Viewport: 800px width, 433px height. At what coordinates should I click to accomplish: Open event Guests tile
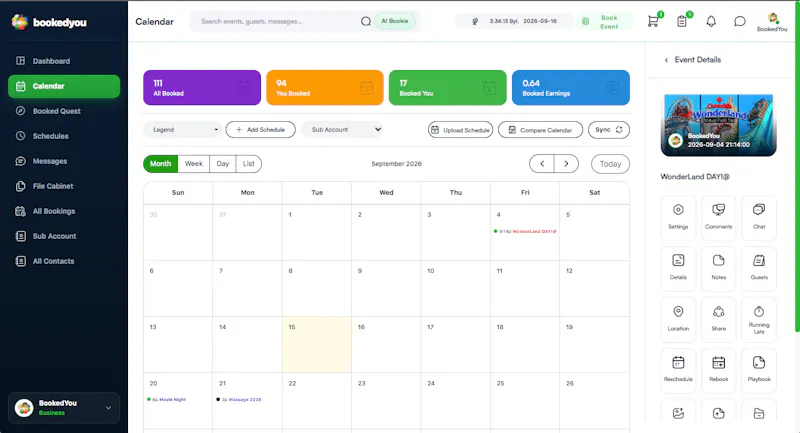759,268
